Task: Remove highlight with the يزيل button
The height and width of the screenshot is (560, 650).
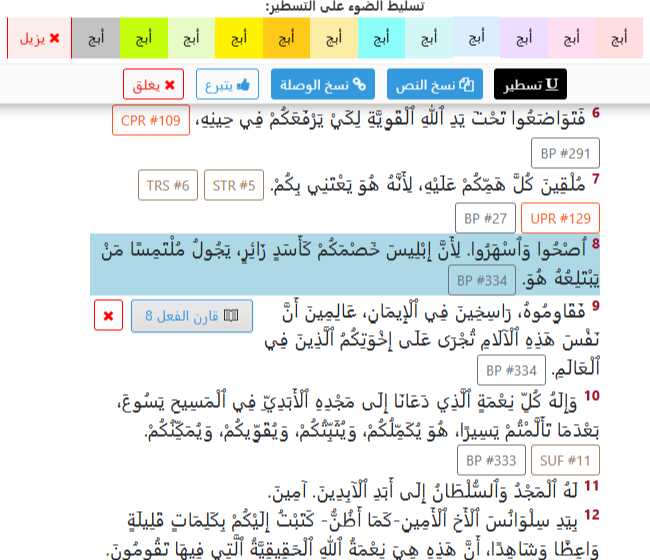Action: tap(39, 38)
